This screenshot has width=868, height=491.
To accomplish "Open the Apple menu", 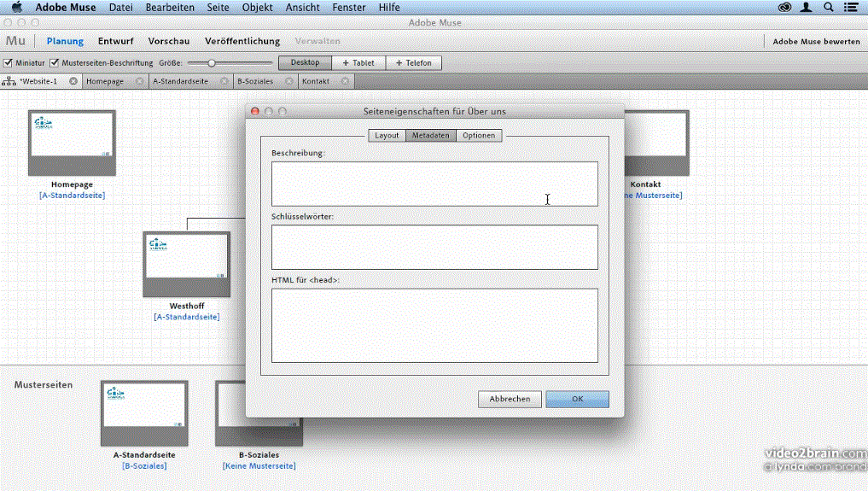I will (16, 7).
